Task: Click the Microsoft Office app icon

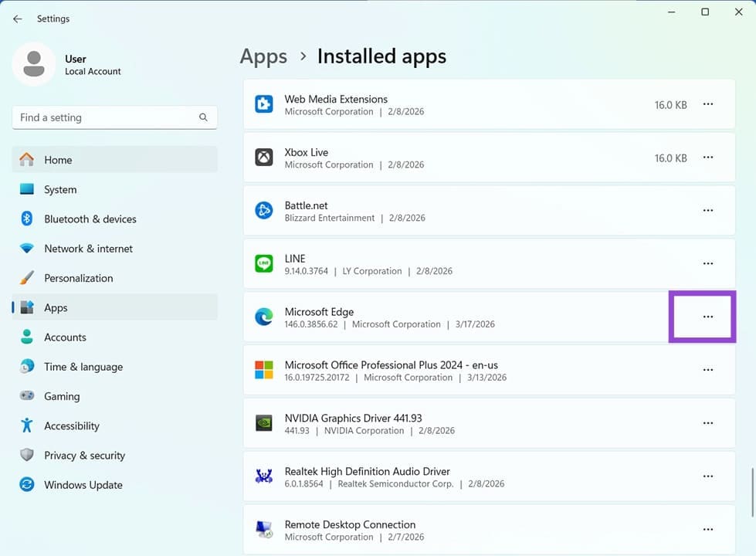Action: pyautogui.click(x=264, y=370)
